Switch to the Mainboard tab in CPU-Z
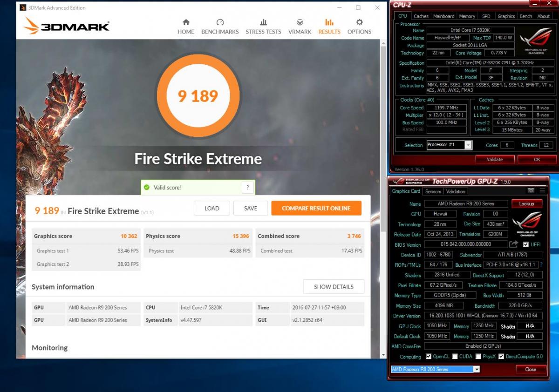This screenshot has height=392, width=559. point(443,16)
